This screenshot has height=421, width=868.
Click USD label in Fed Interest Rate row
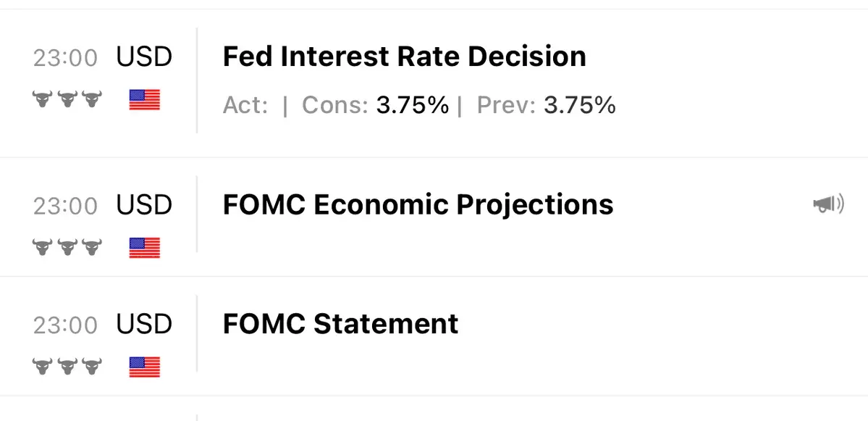[x=144, y=57]
